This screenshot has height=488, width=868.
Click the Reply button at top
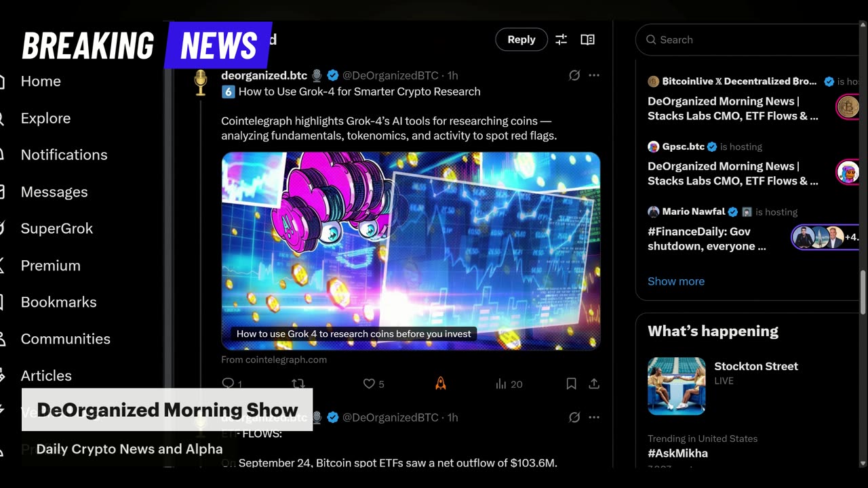pyautogui.click(x=521, y=39)
